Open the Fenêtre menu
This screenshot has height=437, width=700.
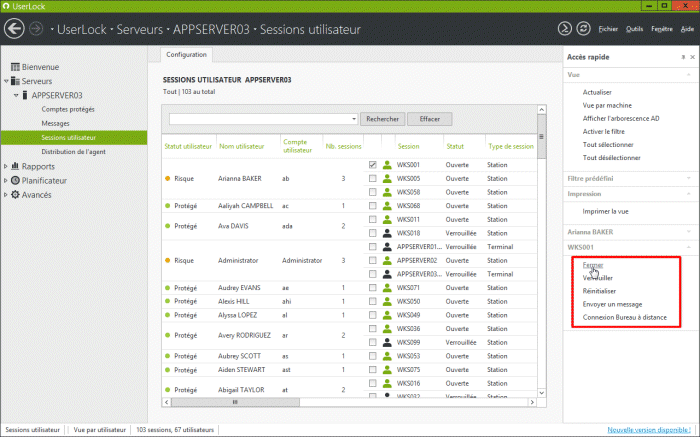click(x=662, y=29)
